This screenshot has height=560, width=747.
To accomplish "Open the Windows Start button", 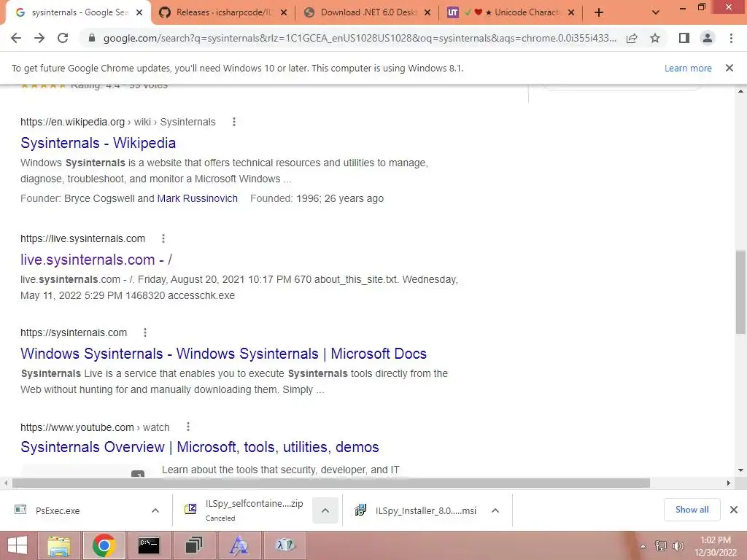I will [x=18, y=545].
